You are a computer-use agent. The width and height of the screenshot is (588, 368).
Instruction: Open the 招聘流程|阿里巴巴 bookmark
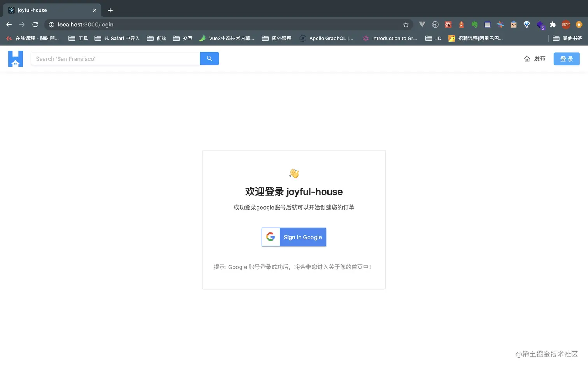click(x=476, y=38)
